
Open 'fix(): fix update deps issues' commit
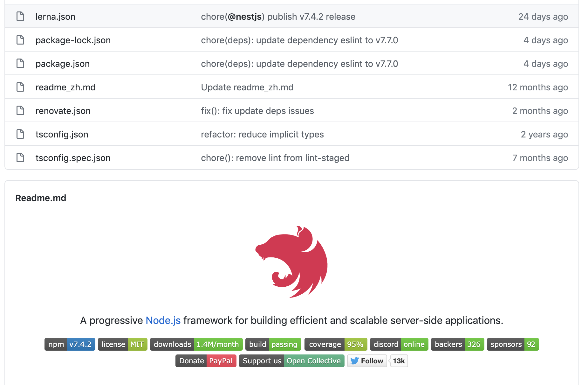(257, 111)
